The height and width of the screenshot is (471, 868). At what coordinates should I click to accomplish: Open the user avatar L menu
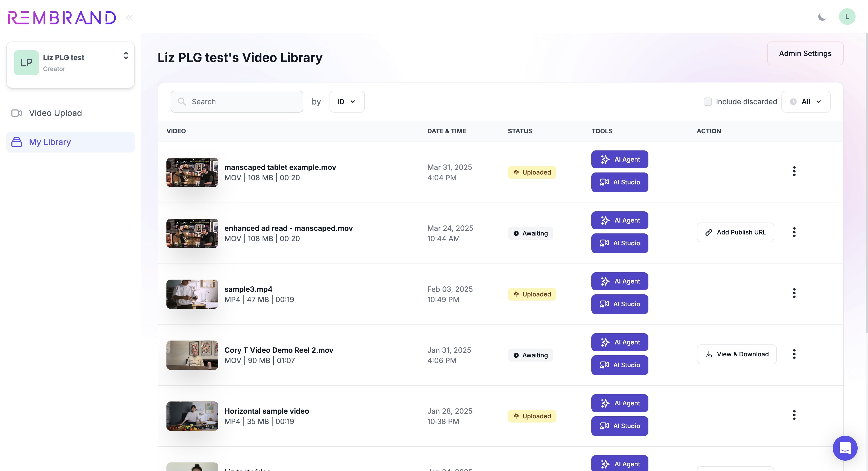[847, 17]
